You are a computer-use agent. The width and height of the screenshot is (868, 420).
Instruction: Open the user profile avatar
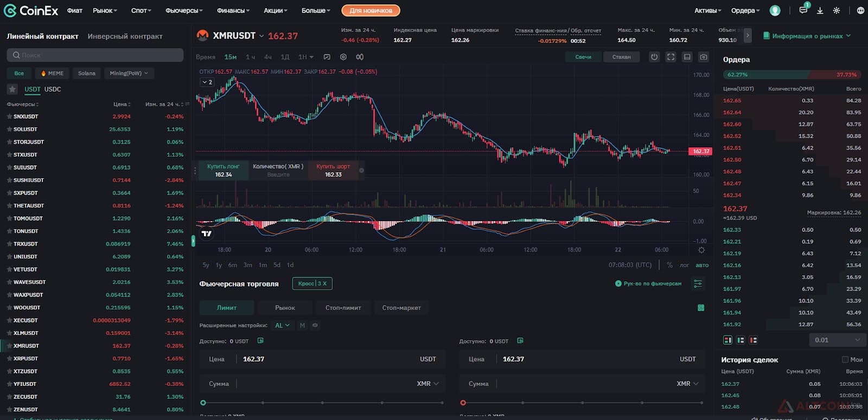pos(775,10)
